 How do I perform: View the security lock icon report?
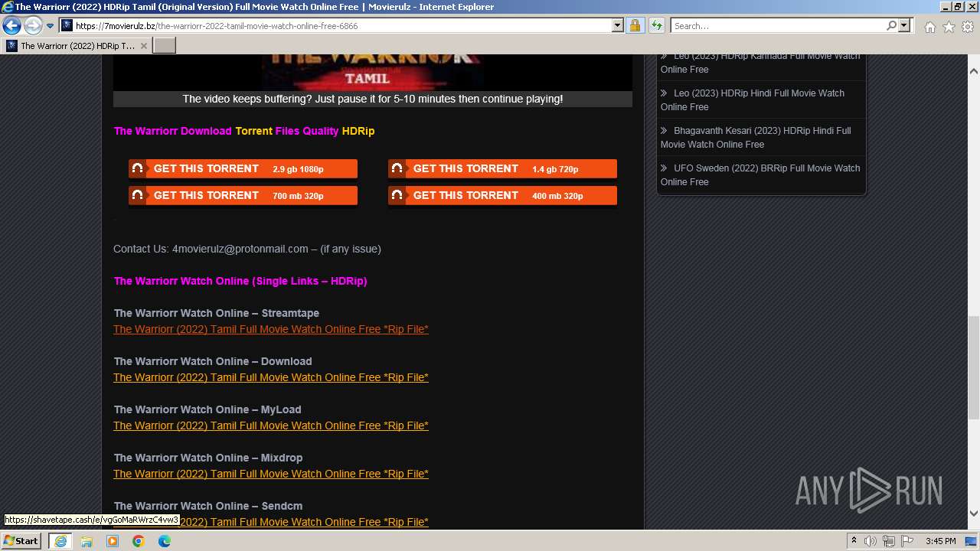pos(635,26)
